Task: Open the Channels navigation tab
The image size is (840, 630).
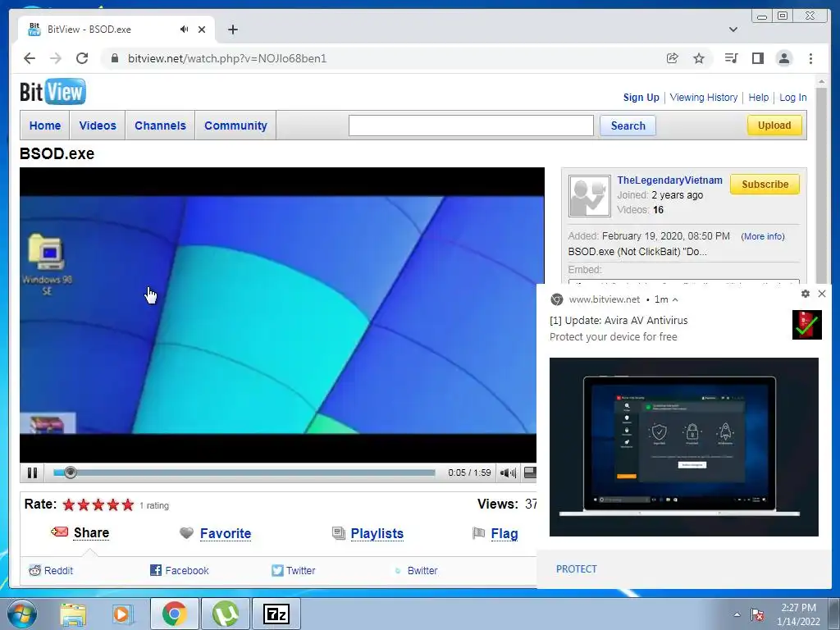Action: [x=160, y=126]
